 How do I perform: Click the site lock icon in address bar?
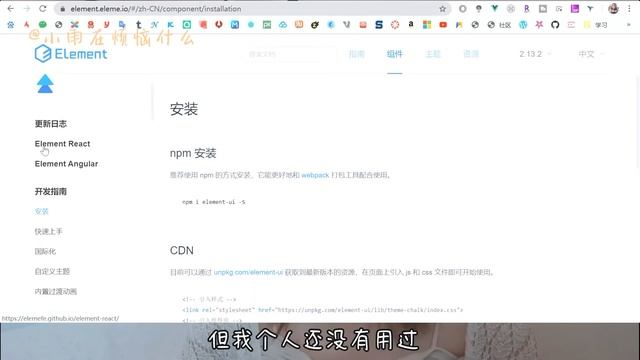click(x=62, y=9)
